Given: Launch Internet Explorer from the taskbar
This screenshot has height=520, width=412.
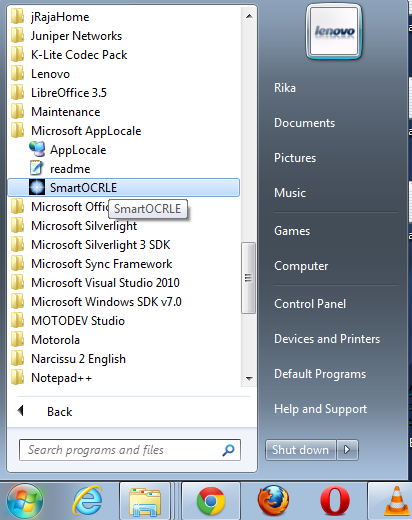Looking at the screenshot, I should [87, 501].
